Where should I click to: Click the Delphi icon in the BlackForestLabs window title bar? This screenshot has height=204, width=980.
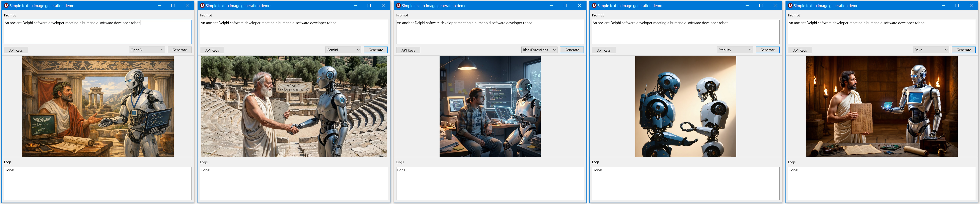click(398, 6)
